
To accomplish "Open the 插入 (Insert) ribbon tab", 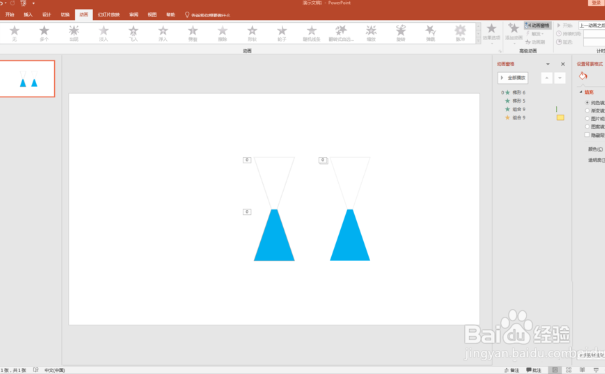I will [x=28, y=15].
